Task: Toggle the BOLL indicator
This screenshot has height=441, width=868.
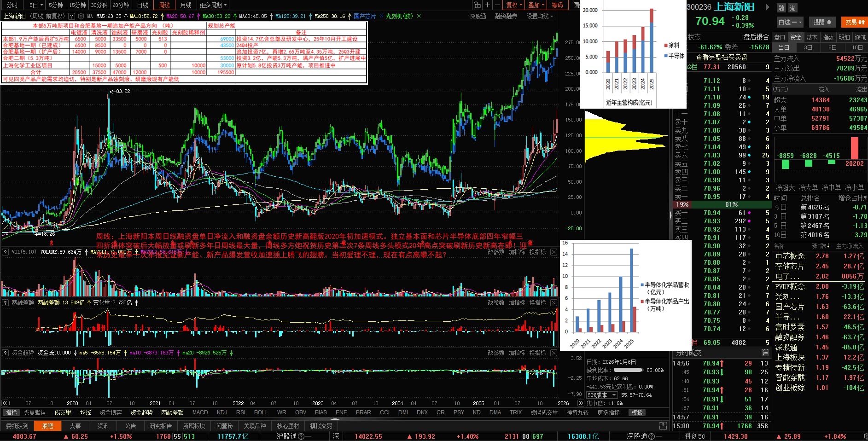Action: pos(261,412)
